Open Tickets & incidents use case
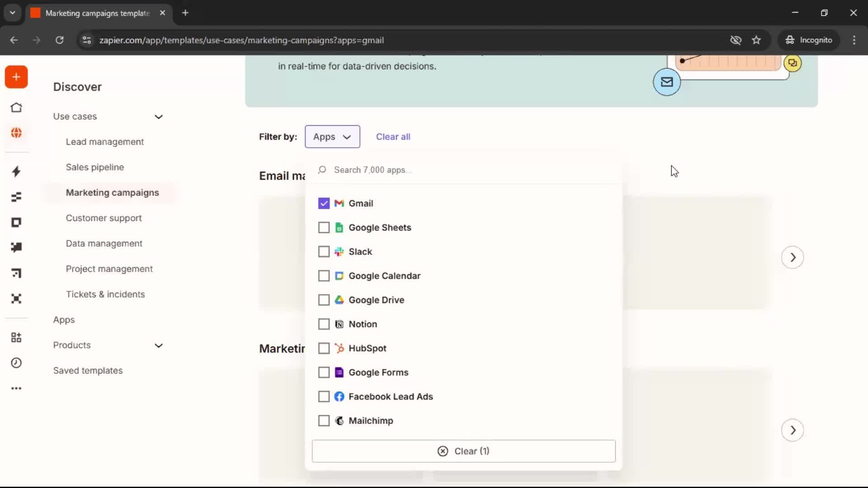The width and height of the screenshot is (868, 488). (105, 294)
